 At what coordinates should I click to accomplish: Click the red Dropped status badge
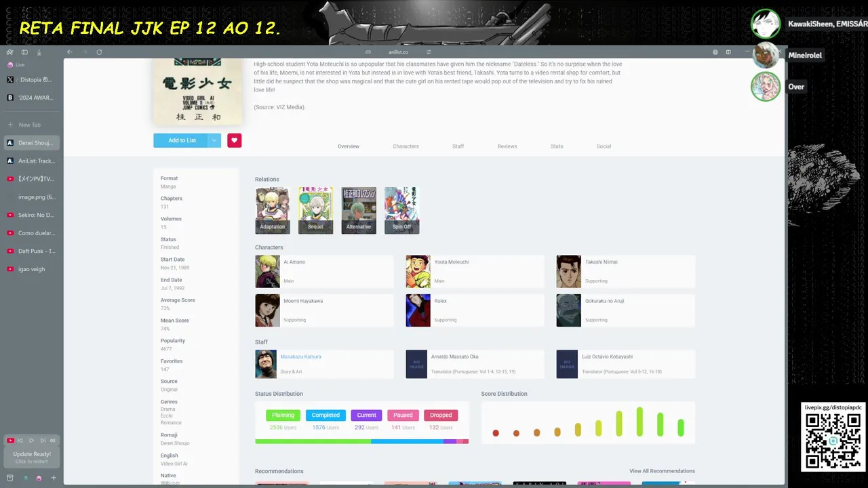click(441, 415)
